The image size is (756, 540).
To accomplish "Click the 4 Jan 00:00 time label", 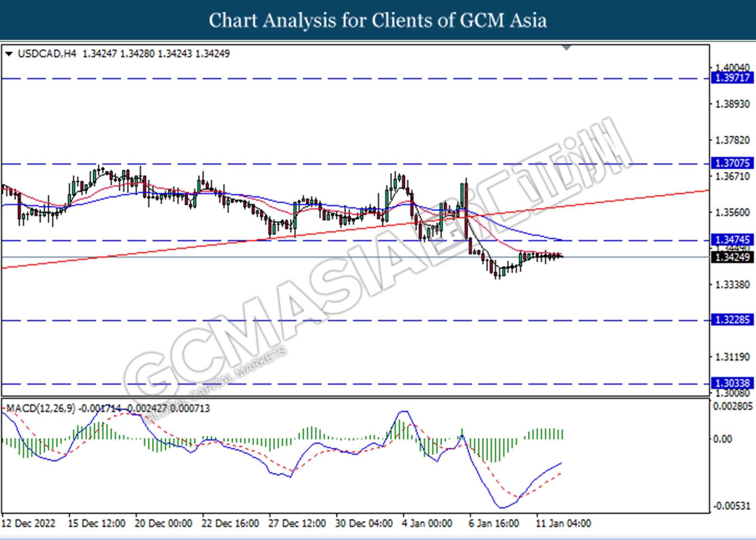I will click(x=427, y=523).
